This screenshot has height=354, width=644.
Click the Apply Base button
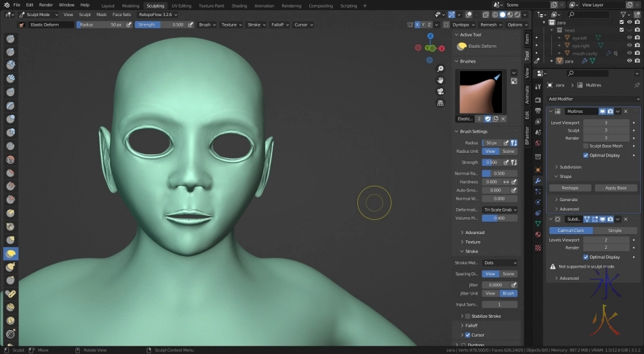coord(616,188)
